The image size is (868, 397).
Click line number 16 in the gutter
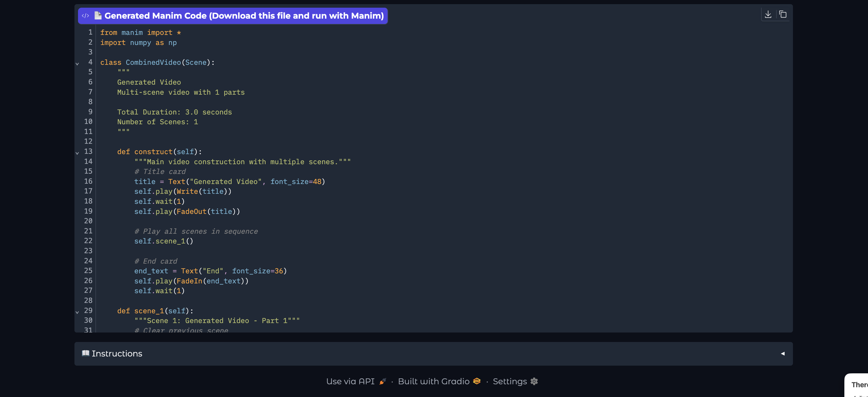pos(88,181)
